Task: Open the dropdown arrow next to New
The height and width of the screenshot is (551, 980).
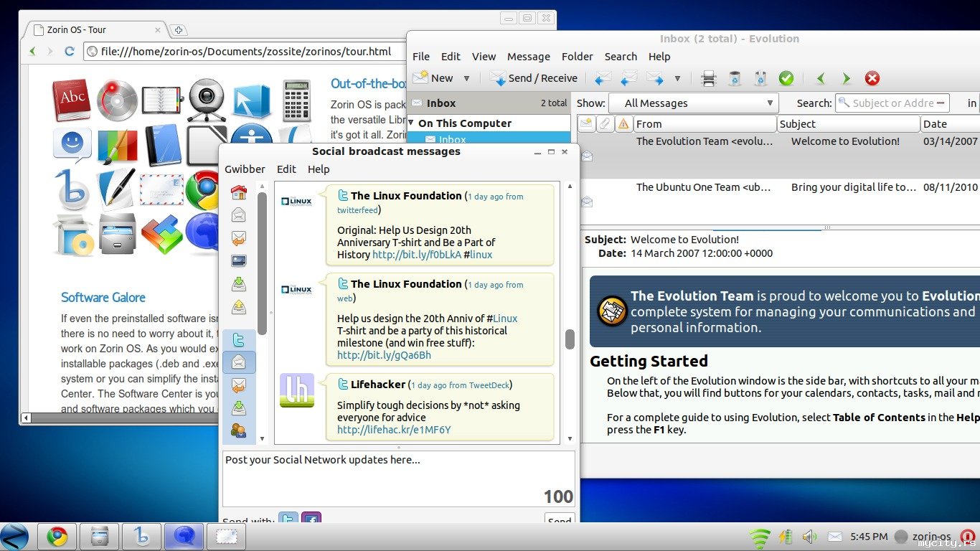Action: pos(466,78)
